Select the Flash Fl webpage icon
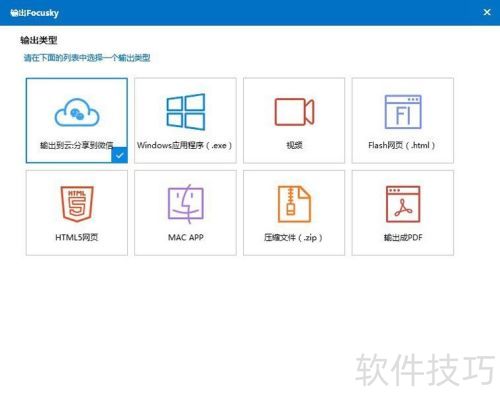The width and height of the screenshot is (500, 407). 403,112
